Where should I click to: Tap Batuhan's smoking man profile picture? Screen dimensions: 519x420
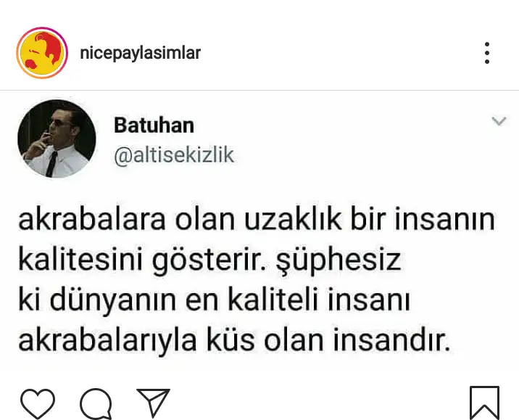tap(57, 139)
